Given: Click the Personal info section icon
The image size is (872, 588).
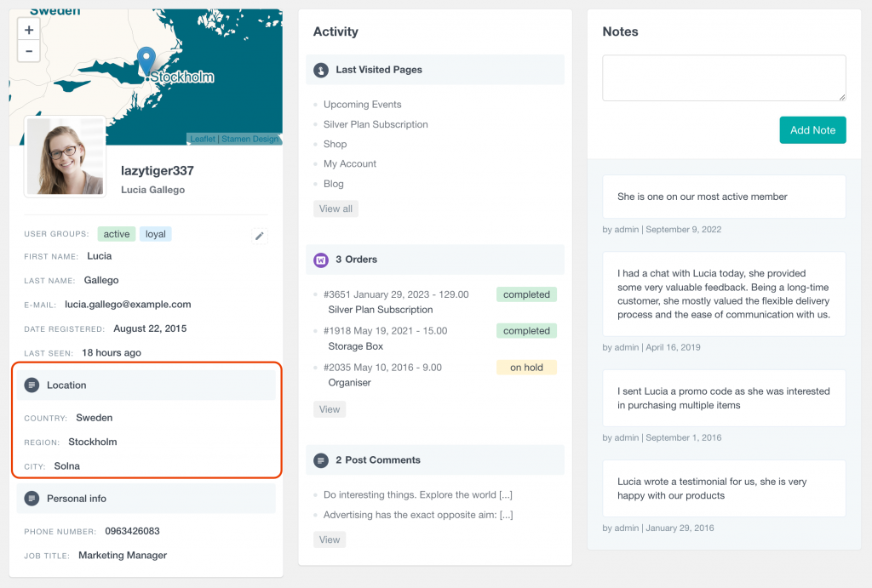Looking at the screenshot, I should coord(32,499).
